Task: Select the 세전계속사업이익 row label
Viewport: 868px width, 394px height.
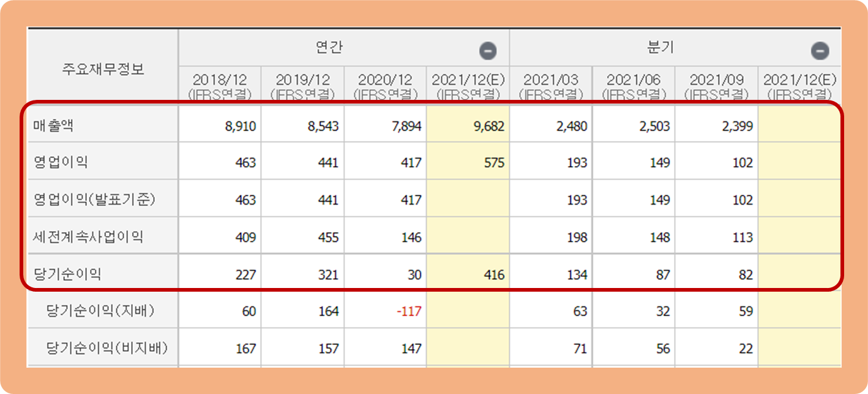Action: (88, 237)
